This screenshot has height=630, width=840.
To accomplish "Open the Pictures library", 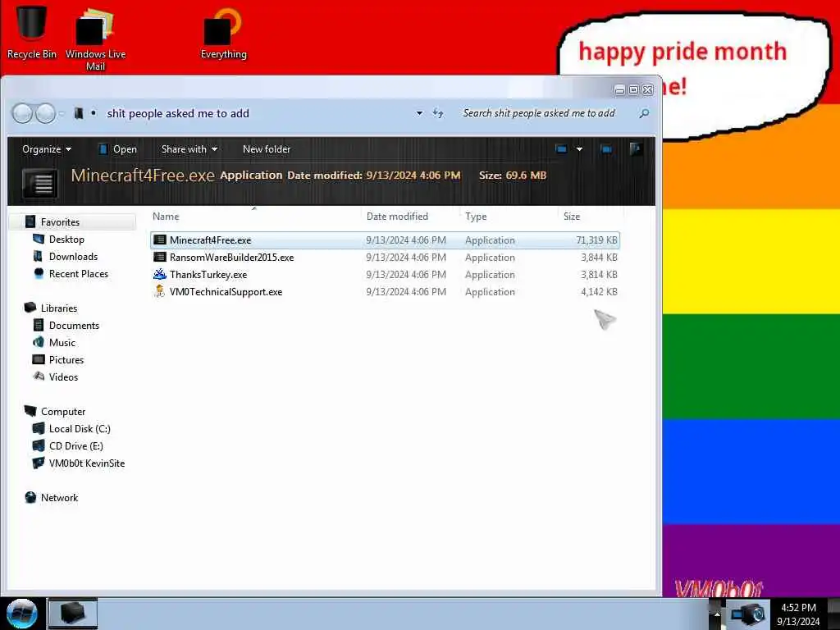I will 66,359.
